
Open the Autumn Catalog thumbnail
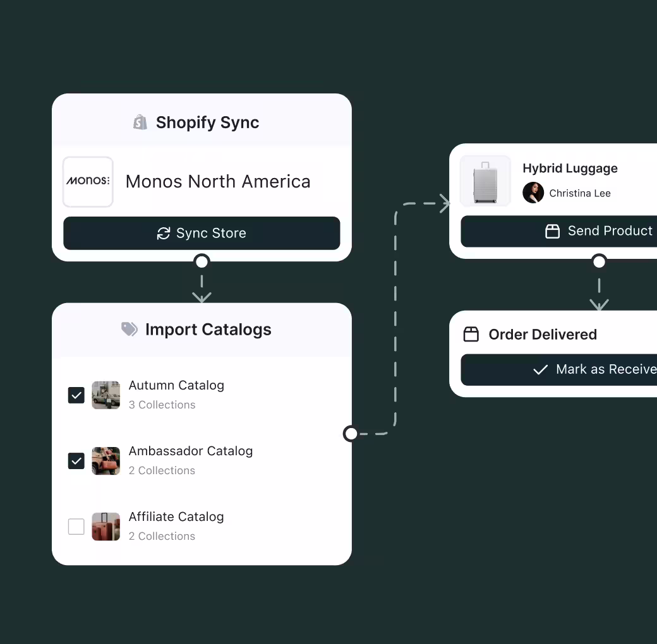(x=106, y=395)
